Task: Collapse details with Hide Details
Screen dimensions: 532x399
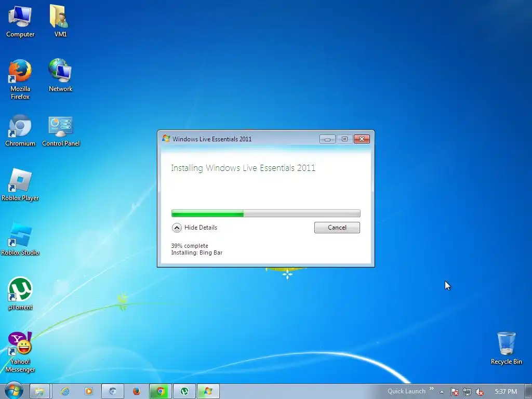Action: pyautogui.click(x=194, y=228)
